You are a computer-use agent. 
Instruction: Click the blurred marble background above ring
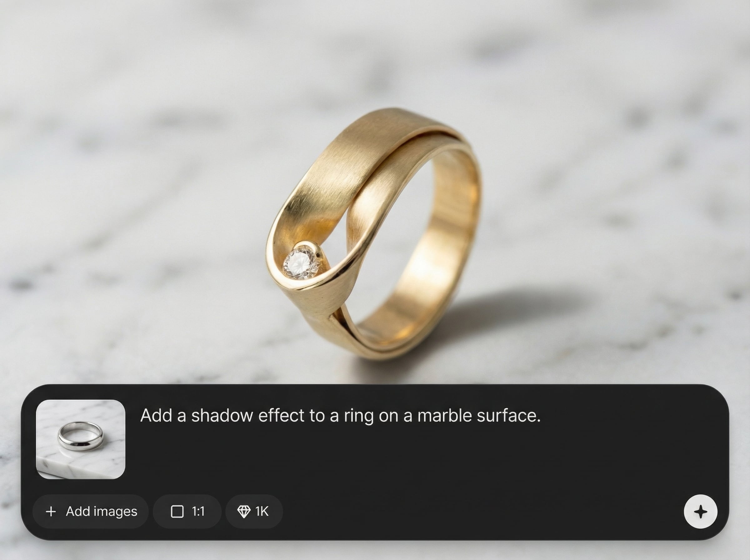(373, 51)
